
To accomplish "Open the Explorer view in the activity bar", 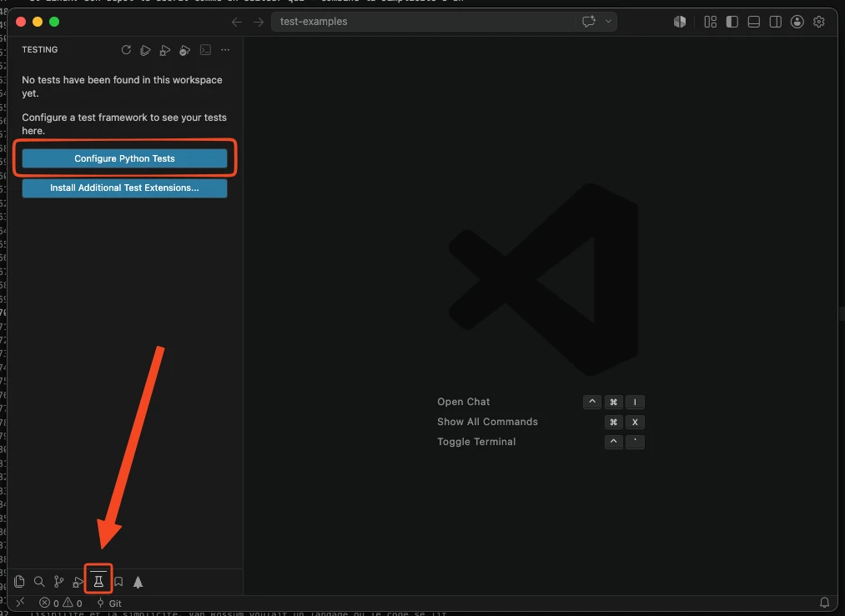I will pos(19,582).
